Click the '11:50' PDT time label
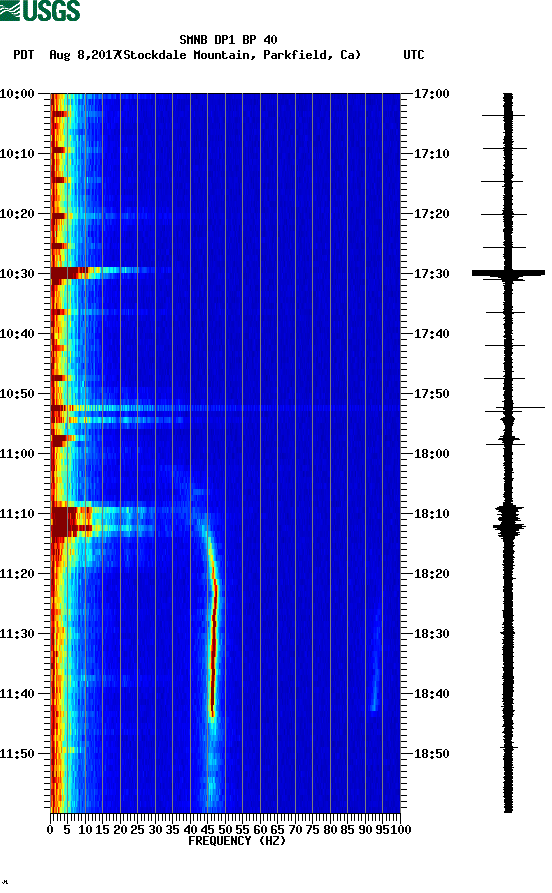Screen dimensions: 552x893 coord(17,753)
